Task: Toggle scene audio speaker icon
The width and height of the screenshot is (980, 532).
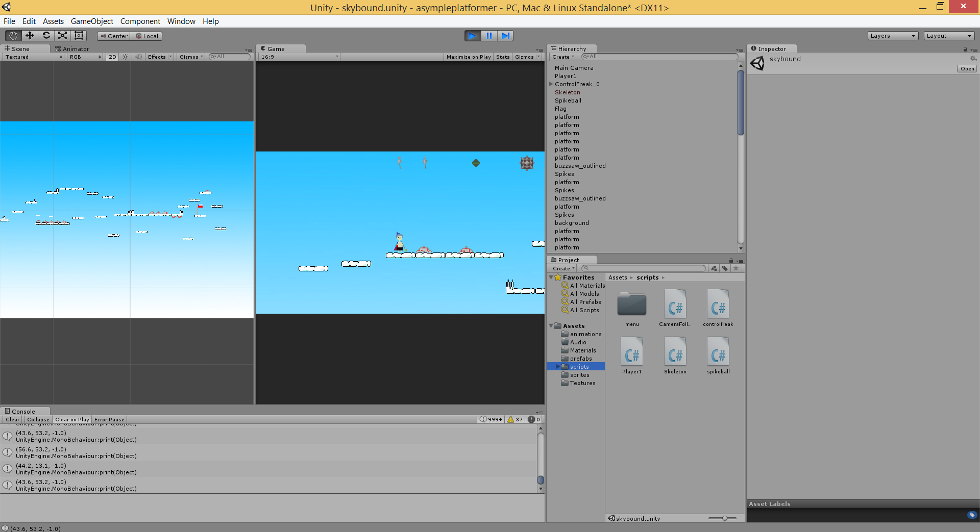Action: tap(138, 57)
